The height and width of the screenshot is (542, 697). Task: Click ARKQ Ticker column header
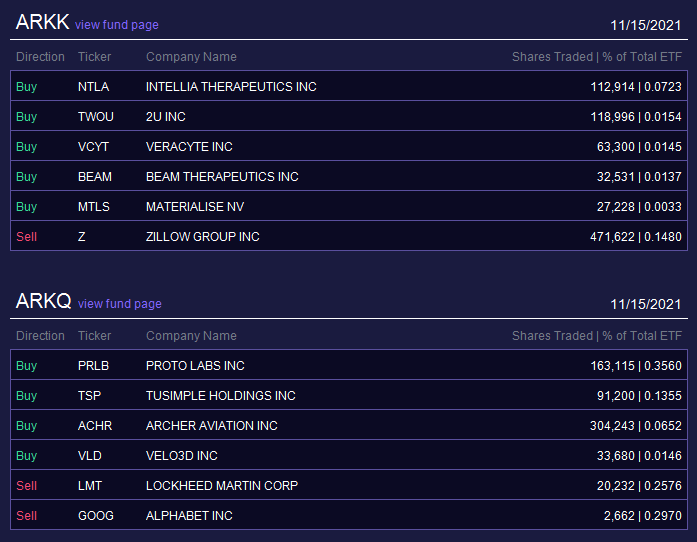click(94, 336)
